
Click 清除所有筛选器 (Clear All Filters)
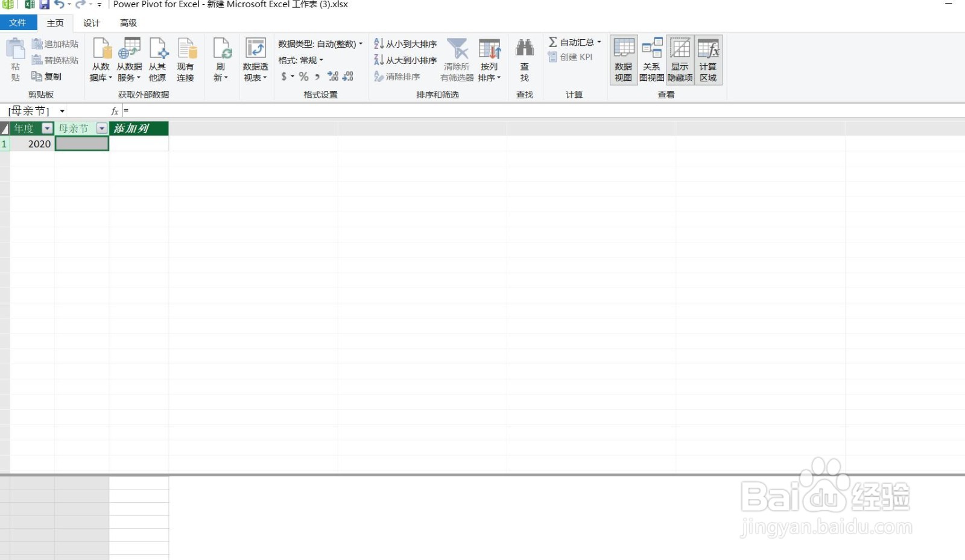pyautogui.click(x=457, y=60)
